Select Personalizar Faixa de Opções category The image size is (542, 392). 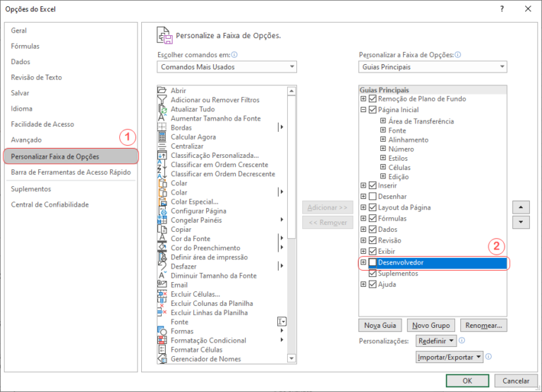click(71, 157)
